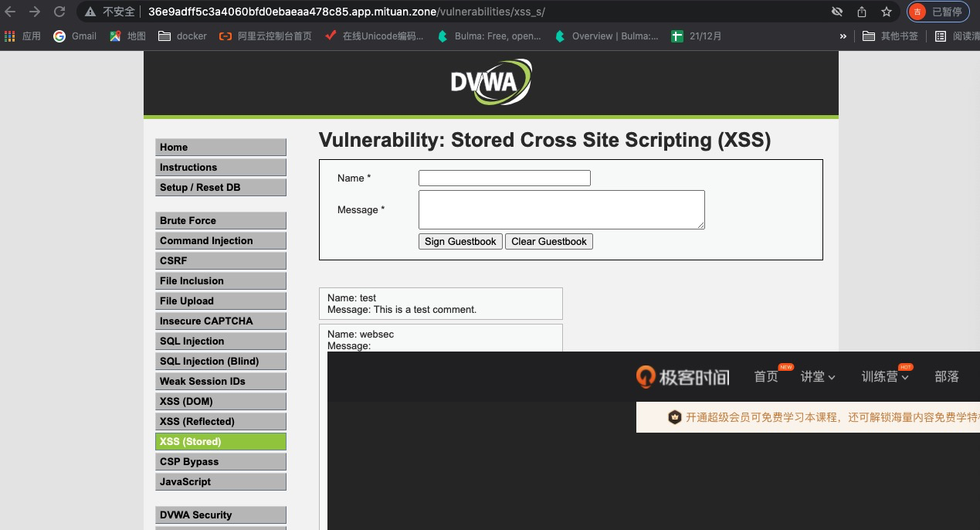Click the not-secure warning triangle icon

[90, 12]
